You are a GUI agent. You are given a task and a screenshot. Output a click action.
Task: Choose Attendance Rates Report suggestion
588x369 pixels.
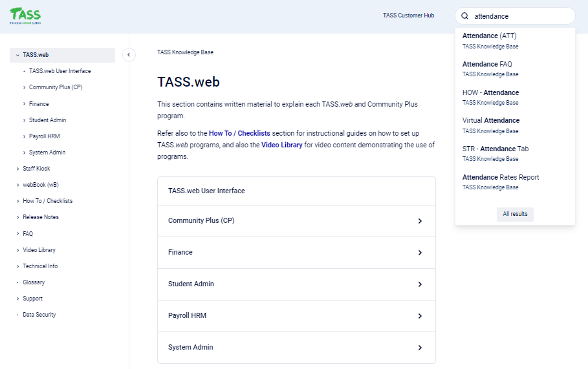[x=500, y=177]
